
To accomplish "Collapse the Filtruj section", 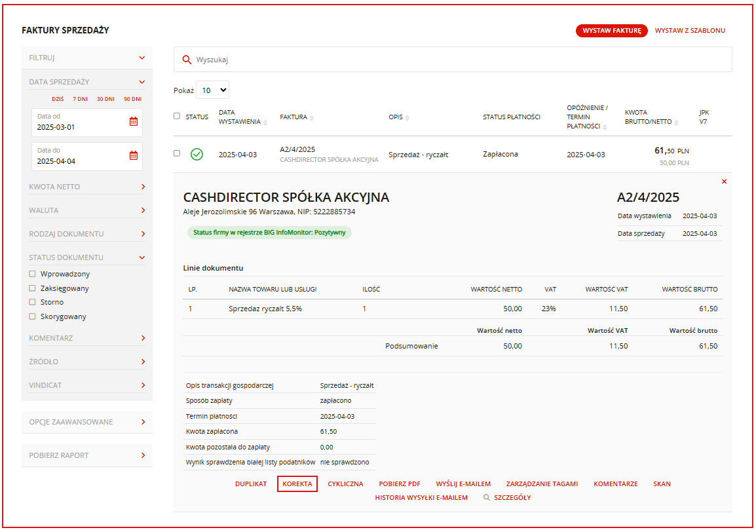I will [142, 58].
